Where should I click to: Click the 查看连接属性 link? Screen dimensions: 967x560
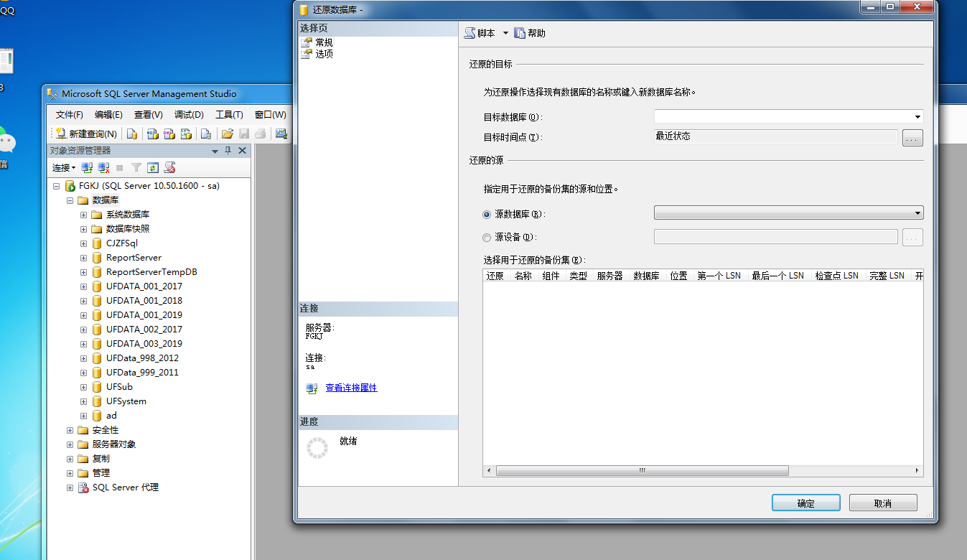351,388
